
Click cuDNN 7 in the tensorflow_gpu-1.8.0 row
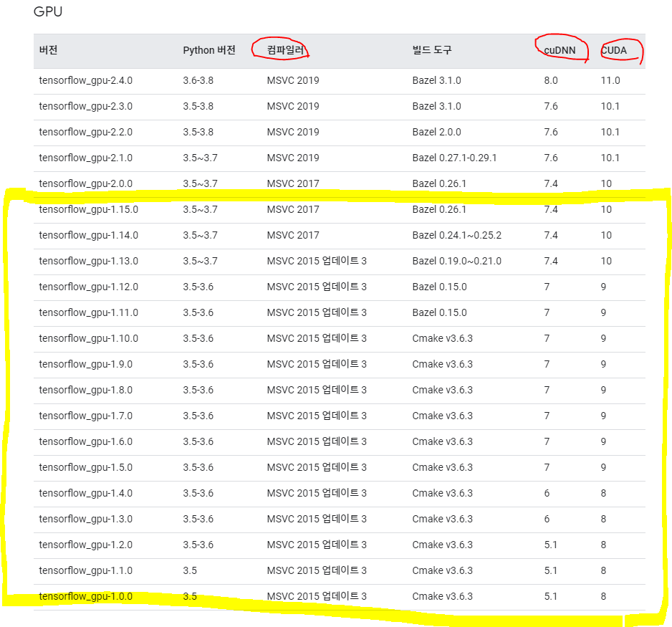click(x=547, y=390)
